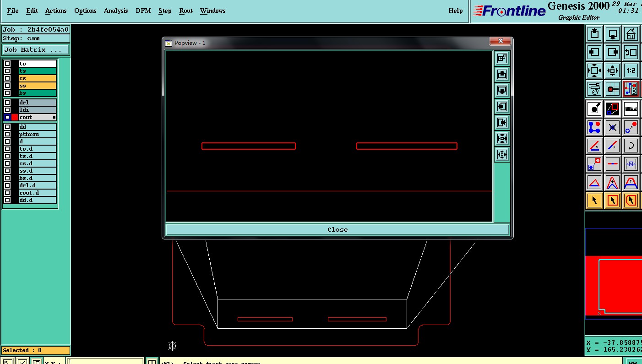
Task: Click the home view icon
Action: (631, 34)
